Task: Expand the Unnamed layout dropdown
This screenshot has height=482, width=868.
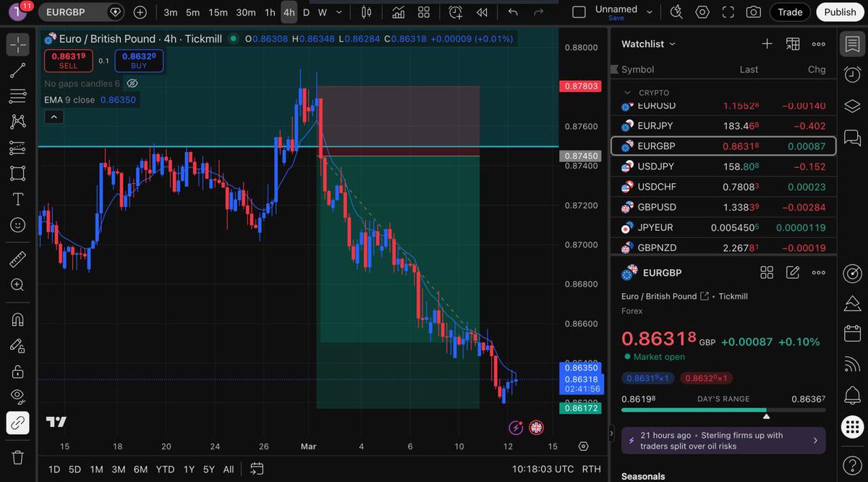Action: tap(650, 12)
